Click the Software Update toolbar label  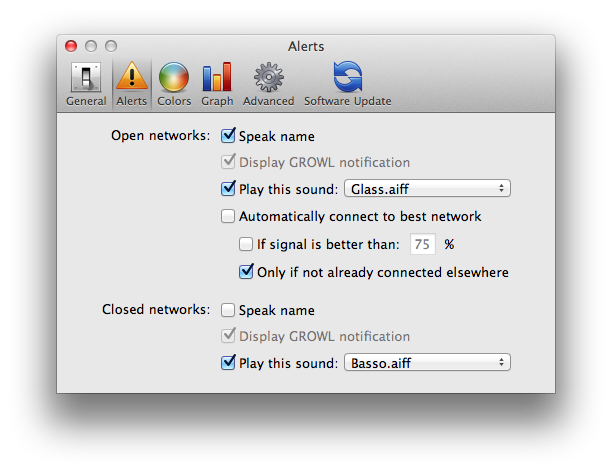tap(347, 101)
